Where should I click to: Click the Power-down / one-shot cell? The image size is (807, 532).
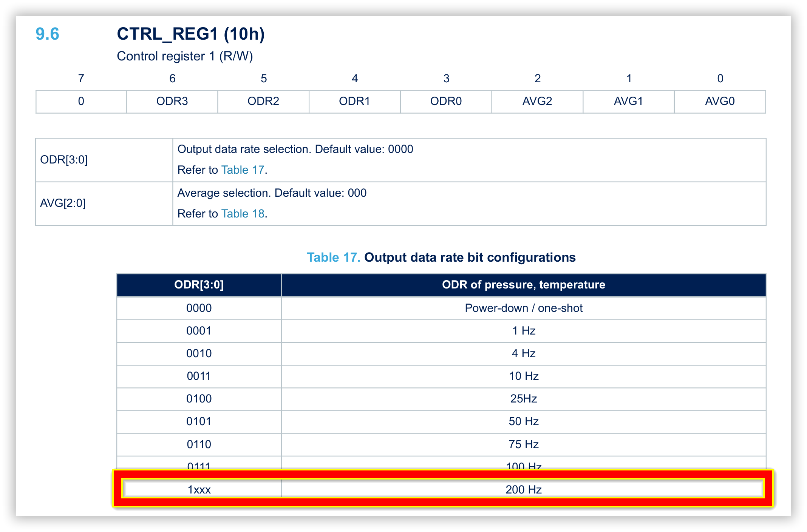pos(524,308)
